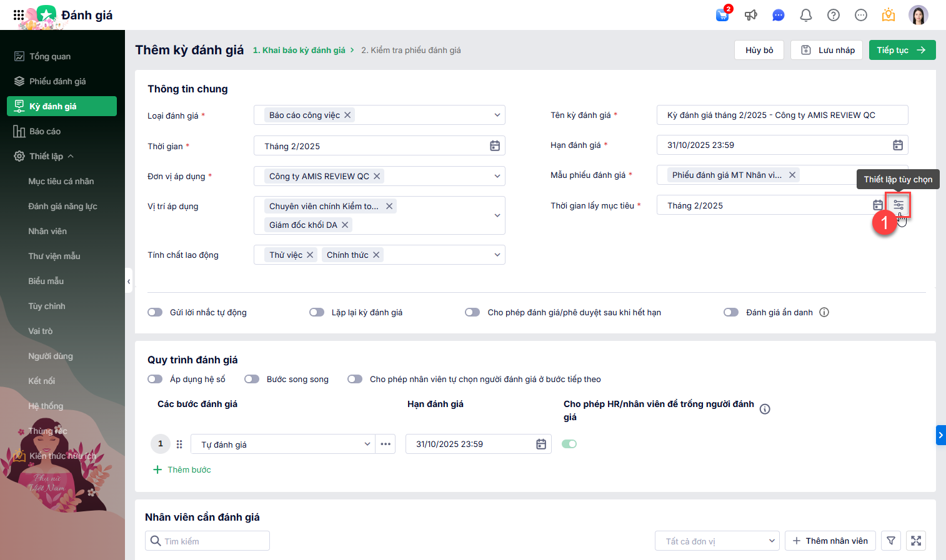
Task: Click the announcements megaphone icon
Action: coord(751,15)
